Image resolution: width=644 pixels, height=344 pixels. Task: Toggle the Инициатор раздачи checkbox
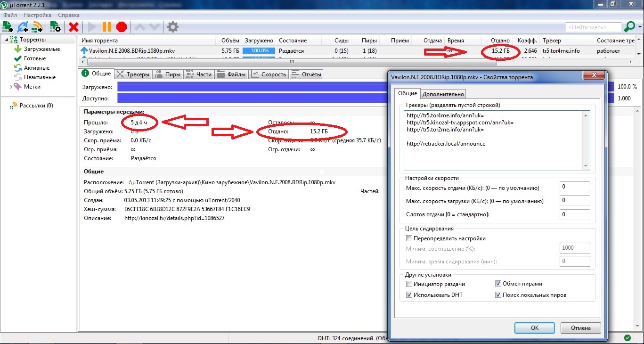409,284
